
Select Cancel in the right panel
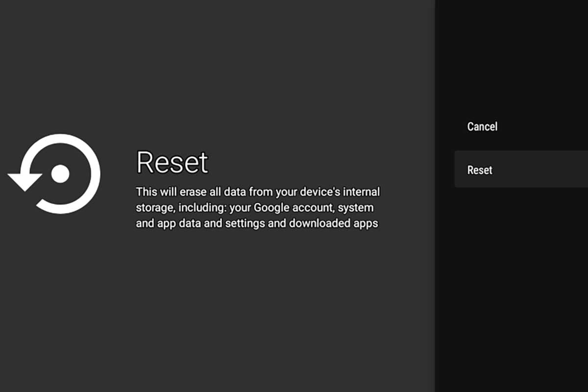pyautogui.click(x=482, y=127)
